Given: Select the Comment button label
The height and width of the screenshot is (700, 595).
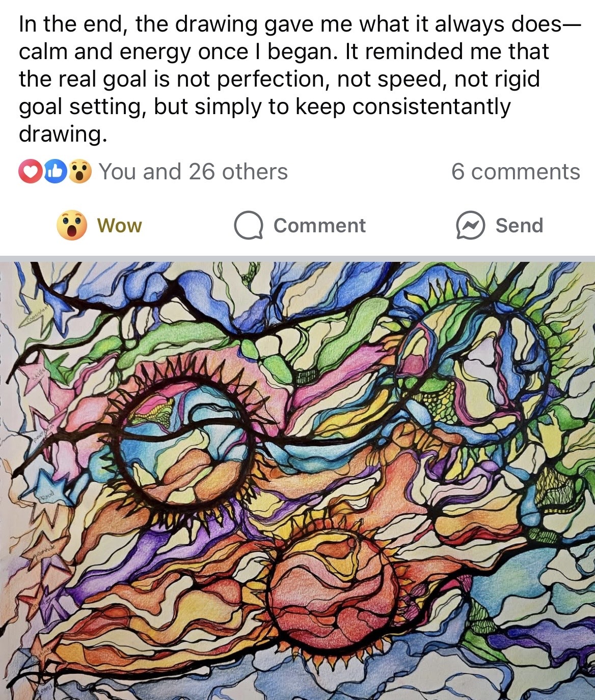Looking at the screenshot, I should tap(319, 225).
